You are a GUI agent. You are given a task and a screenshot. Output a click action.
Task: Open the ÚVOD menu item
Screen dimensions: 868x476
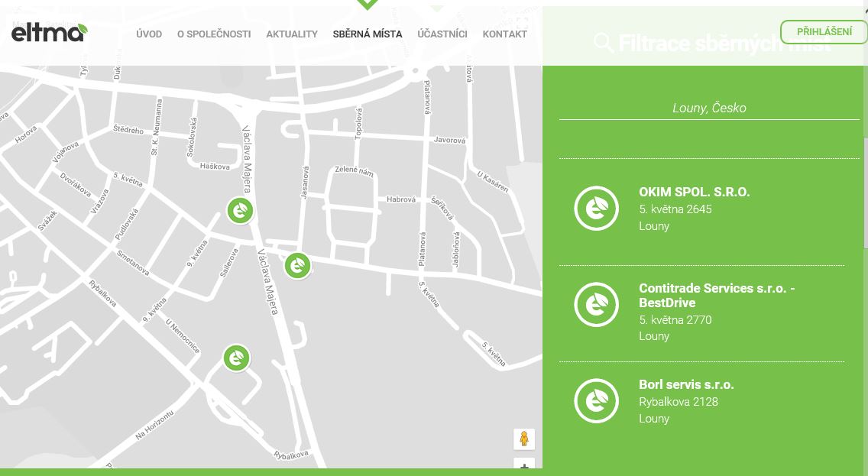(149, 34)
